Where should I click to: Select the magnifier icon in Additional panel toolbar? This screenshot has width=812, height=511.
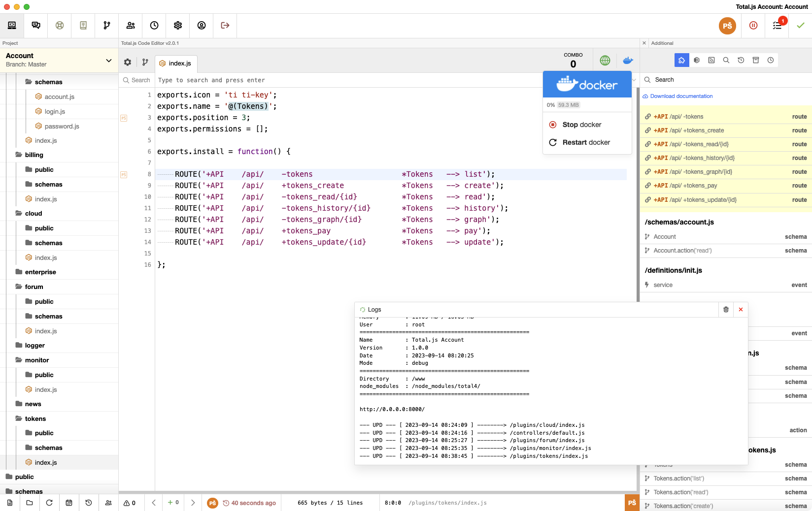[726, 60]
